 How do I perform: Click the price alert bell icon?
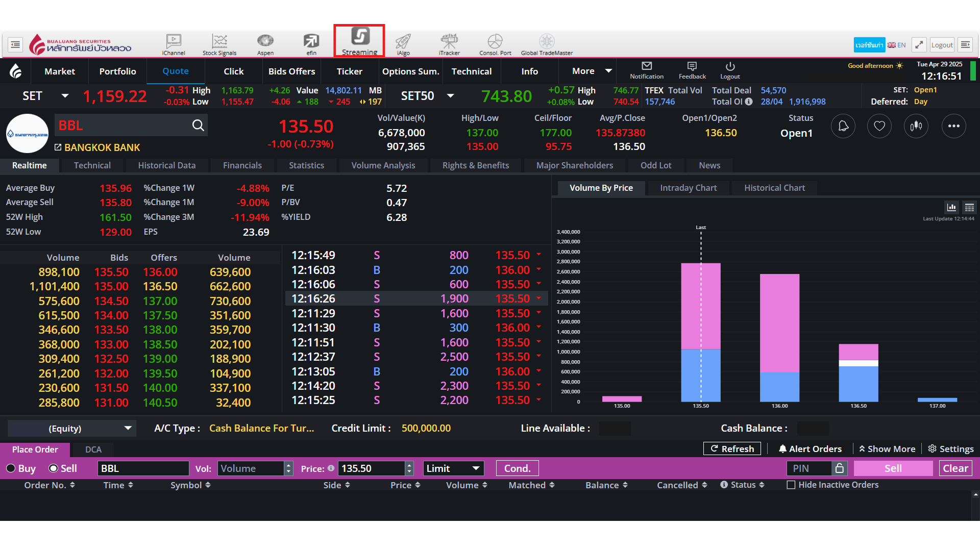click(843, 126)
